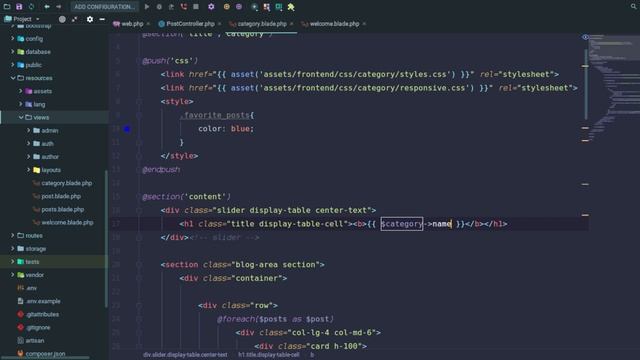Expand the database folder
The height and width of the screenshot is (360, 640).
click(13, 51)
